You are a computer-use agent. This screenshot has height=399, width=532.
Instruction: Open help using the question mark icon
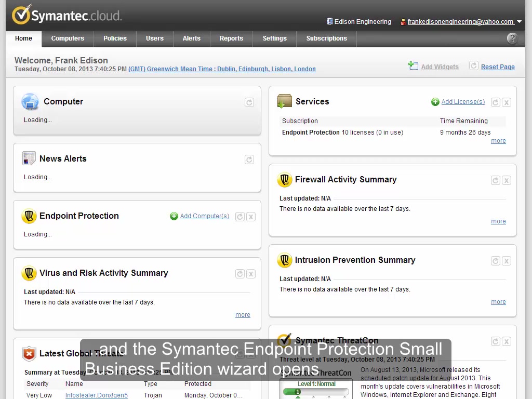click(512, 38)
